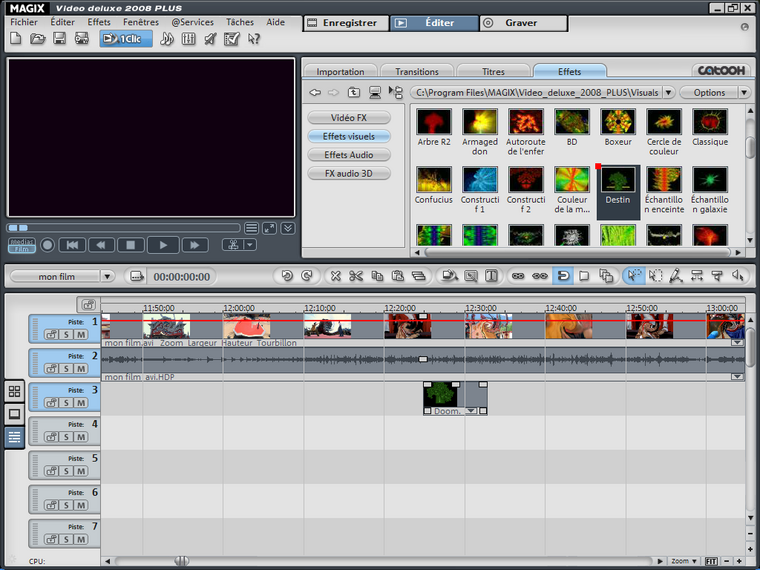Open track 2 audio clip menu arrow at right end
The height and width of the screenshot is (570, 760).
737,377
